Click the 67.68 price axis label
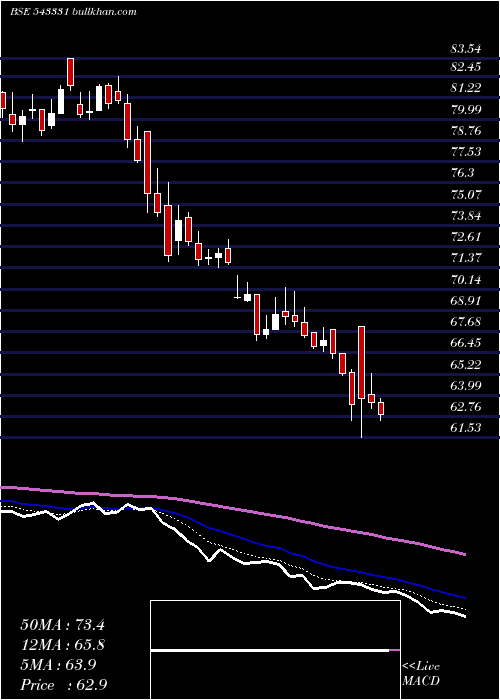 click(x=466, y=322)
